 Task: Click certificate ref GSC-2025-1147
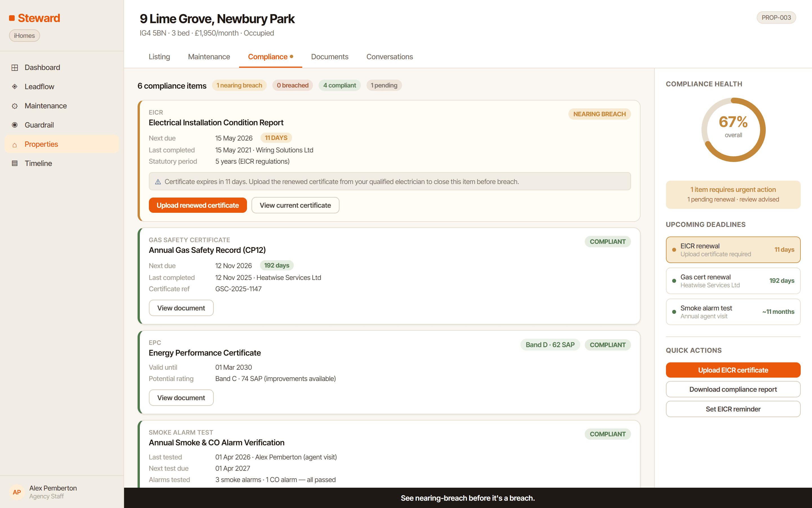coord(238,289)
